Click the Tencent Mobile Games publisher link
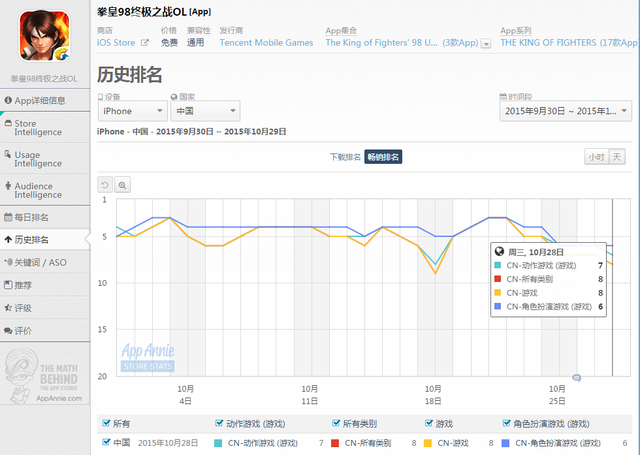Image resolution: width=640 pixels, height=455 pixels. [266, 44]
